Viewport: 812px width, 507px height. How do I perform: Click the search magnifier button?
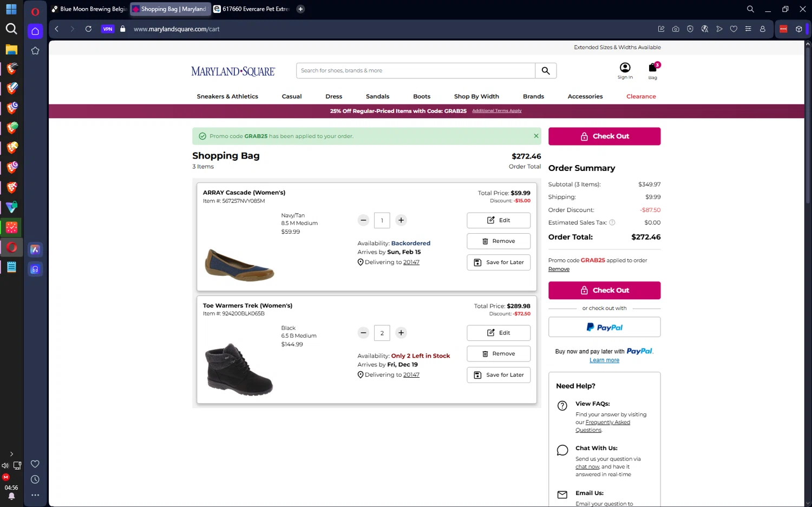pos(546,71)
